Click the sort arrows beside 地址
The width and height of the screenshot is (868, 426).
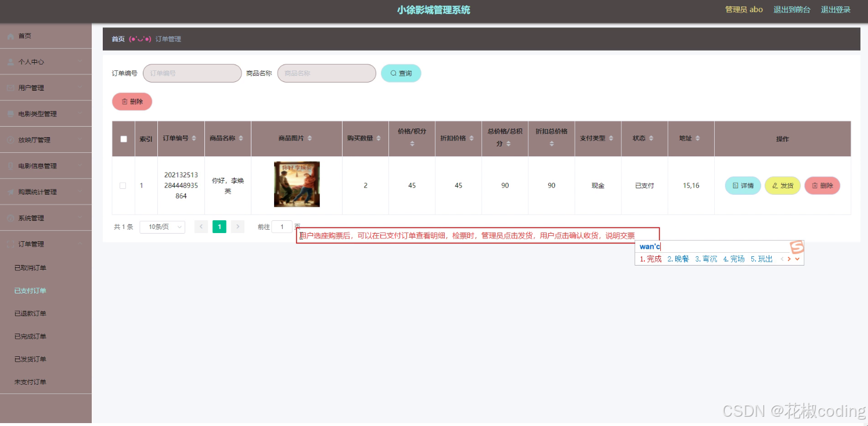(x=698, y=138)
